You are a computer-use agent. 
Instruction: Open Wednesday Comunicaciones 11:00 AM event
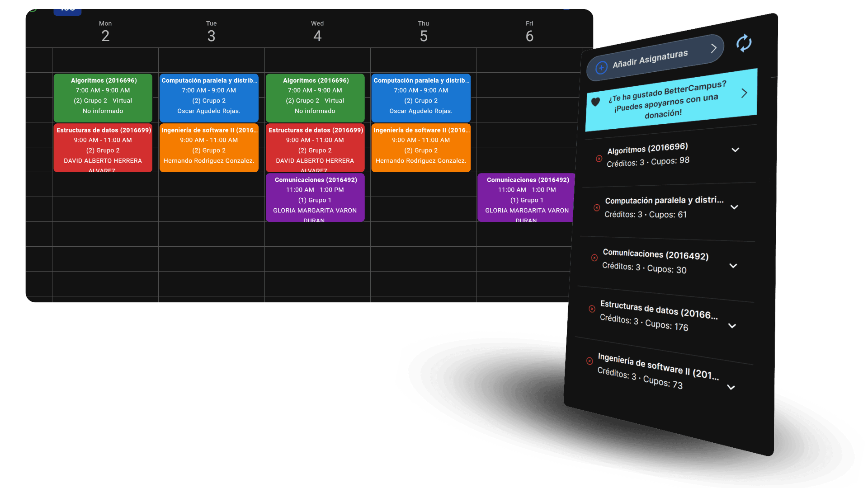315,197
